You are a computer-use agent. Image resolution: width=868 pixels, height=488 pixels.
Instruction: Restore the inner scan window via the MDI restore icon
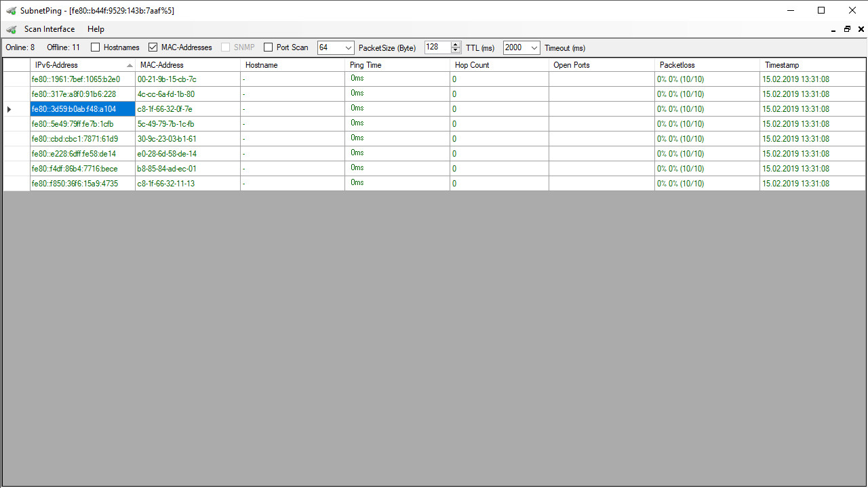847,29
